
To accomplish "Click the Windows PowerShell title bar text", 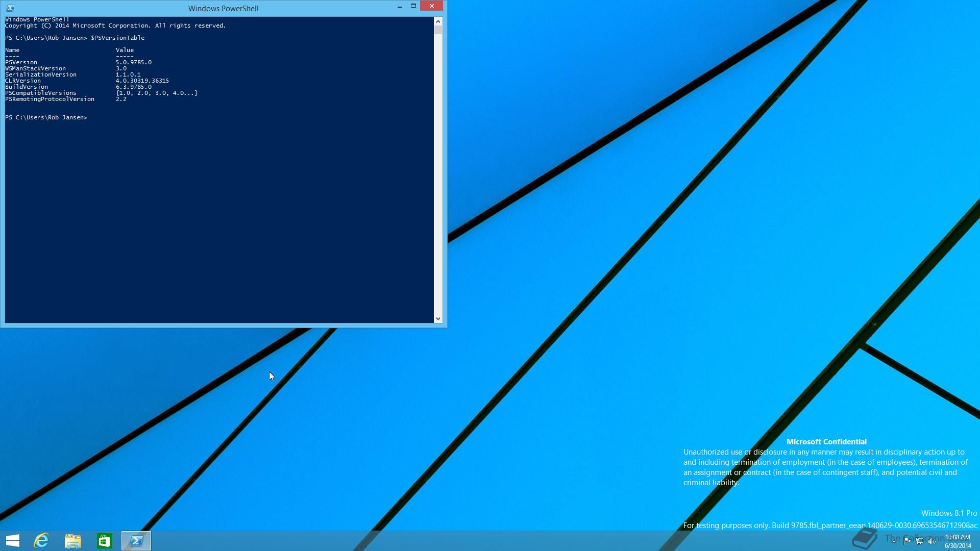I will [223, 9].
